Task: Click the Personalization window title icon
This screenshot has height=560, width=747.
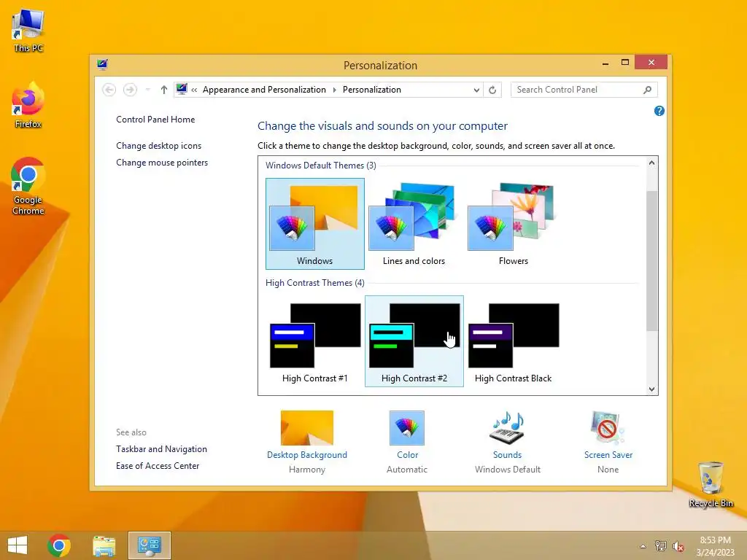Action: point(102,64)
